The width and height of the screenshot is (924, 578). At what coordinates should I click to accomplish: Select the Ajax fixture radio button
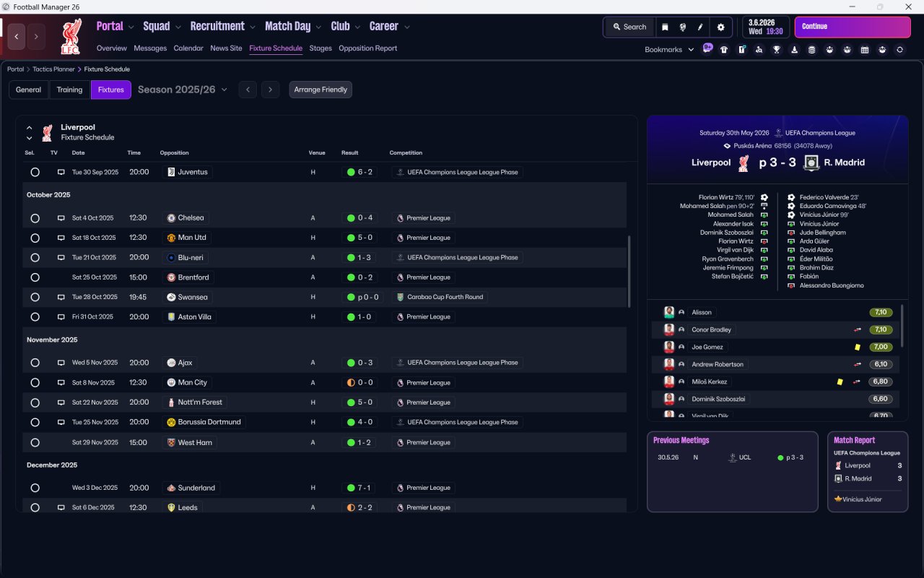35,363
